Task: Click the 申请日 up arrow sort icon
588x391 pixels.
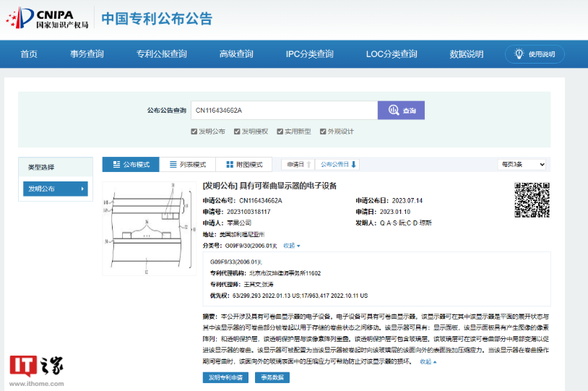Action: 308,164
